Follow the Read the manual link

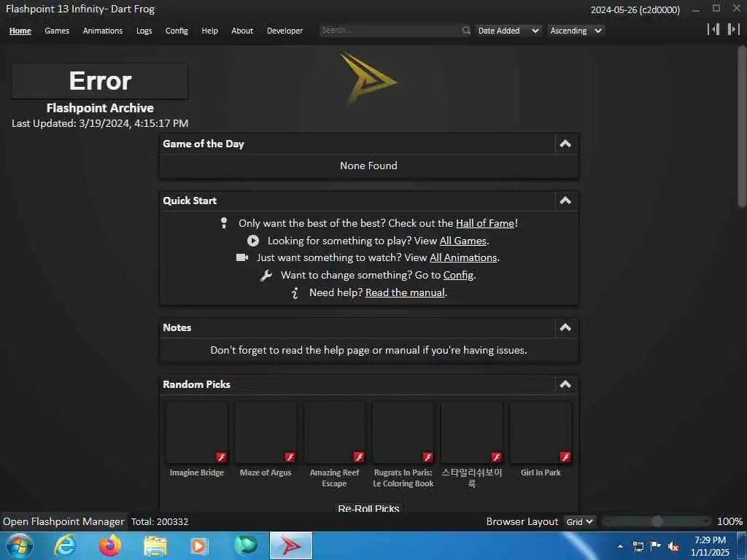[x=405, y=293]
